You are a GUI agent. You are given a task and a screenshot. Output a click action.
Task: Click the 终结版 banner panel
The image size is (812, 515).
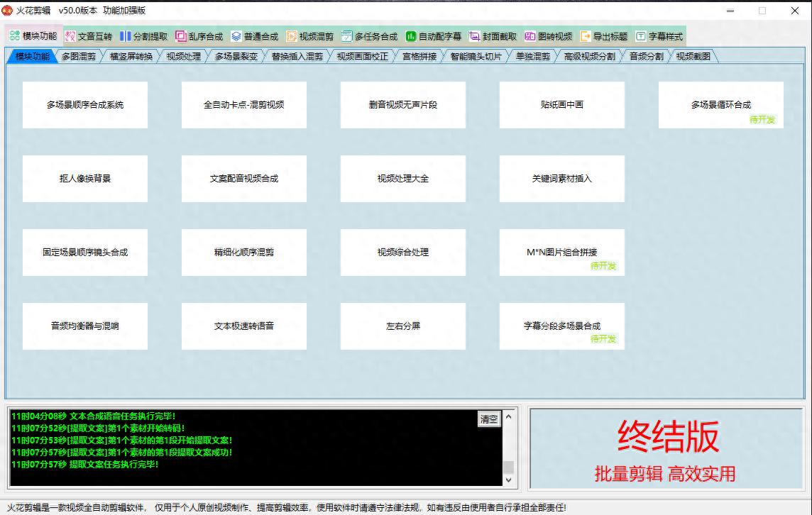[x=667, y=449]
